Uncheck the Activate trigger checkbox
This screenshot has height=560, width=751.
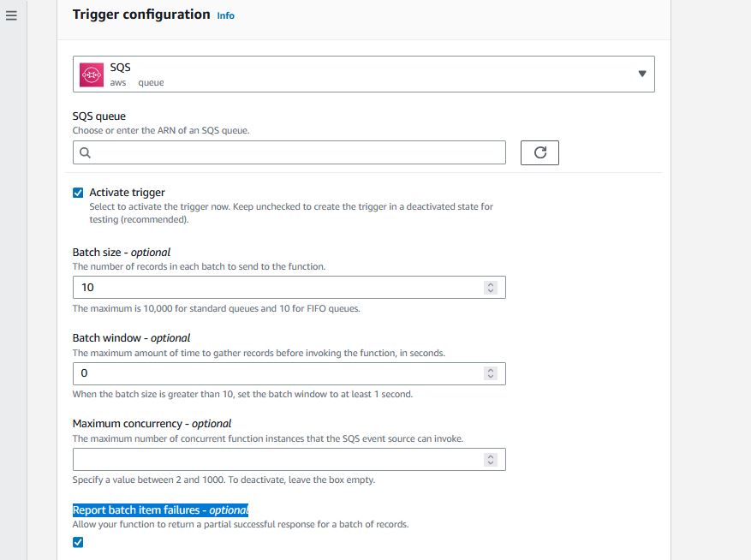pyautogui.click(x=78, y=192)
